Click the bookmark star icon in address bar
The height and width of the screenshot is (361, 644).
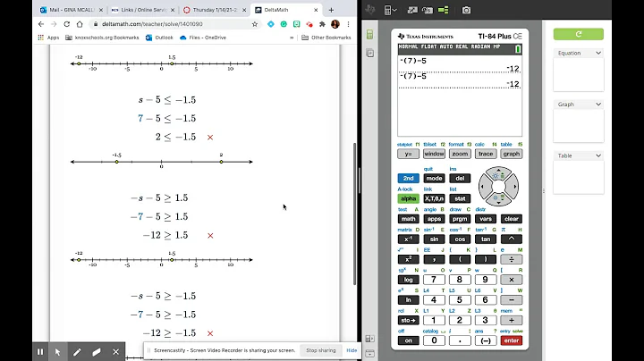(255, 24)
